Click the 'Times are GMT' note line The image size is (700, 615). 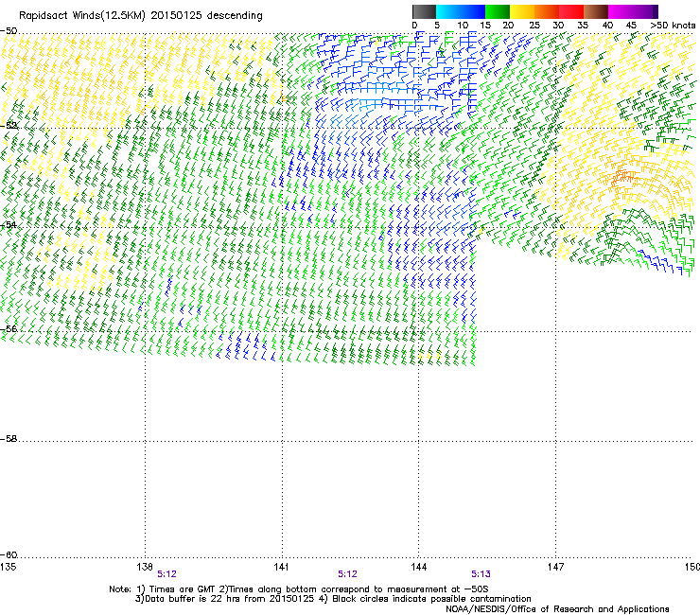point(299,589)
